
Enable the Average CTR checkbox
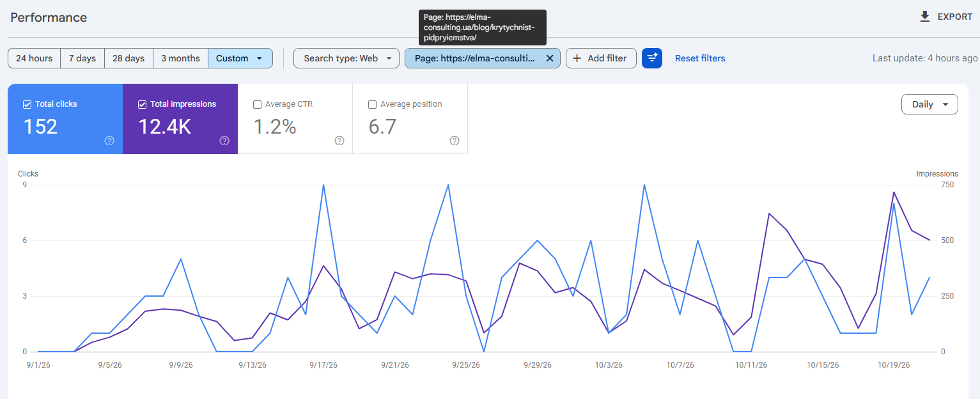coord(257,104)
